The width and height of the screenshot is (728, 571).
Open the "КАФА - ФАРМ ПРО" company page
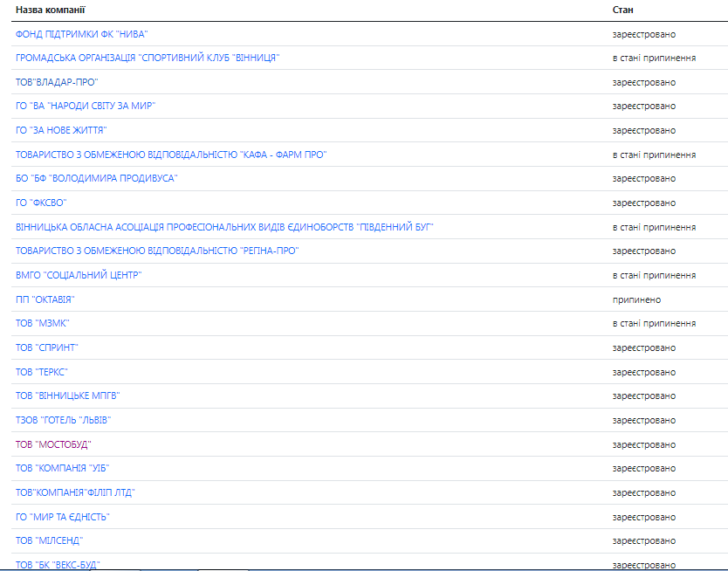(x=171, y=155)
